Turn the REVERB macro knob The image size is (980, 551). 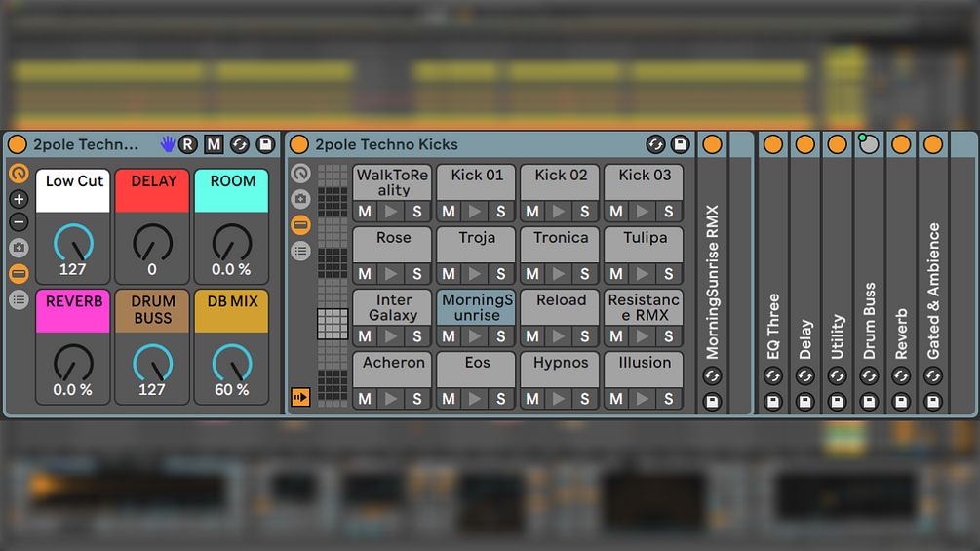[x=73, y=363]
